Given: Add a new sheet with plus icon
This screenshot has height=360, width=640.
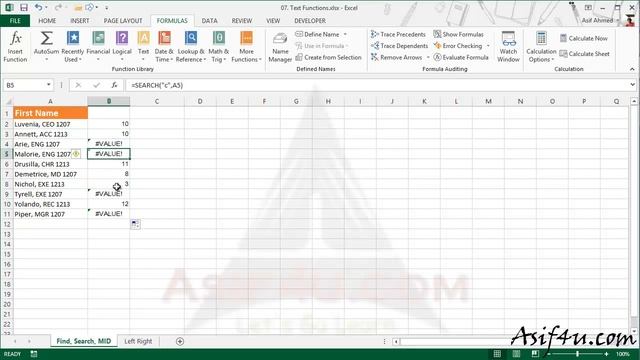Looking at the screenshot, I should (180, 341).
